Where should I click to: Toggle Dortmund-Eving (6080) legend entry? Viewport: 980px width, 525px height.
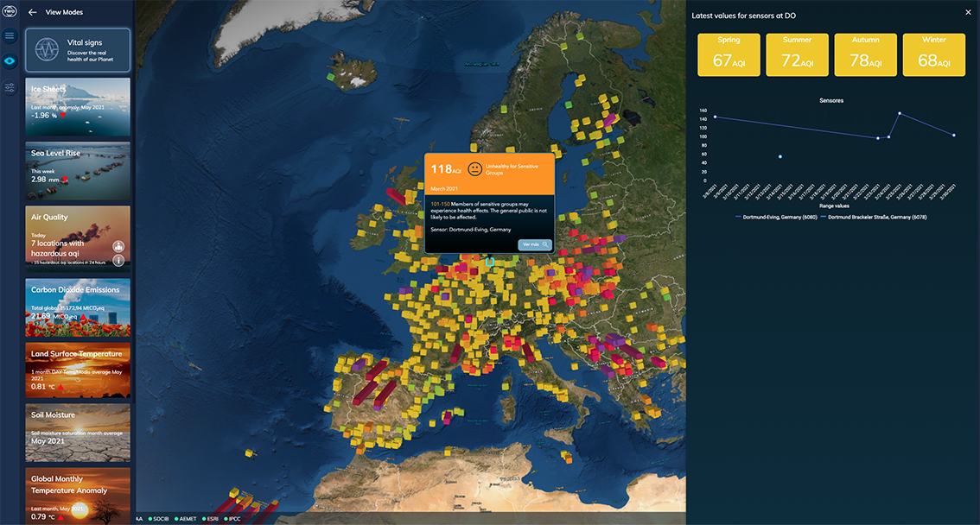[x=776, y=218]
